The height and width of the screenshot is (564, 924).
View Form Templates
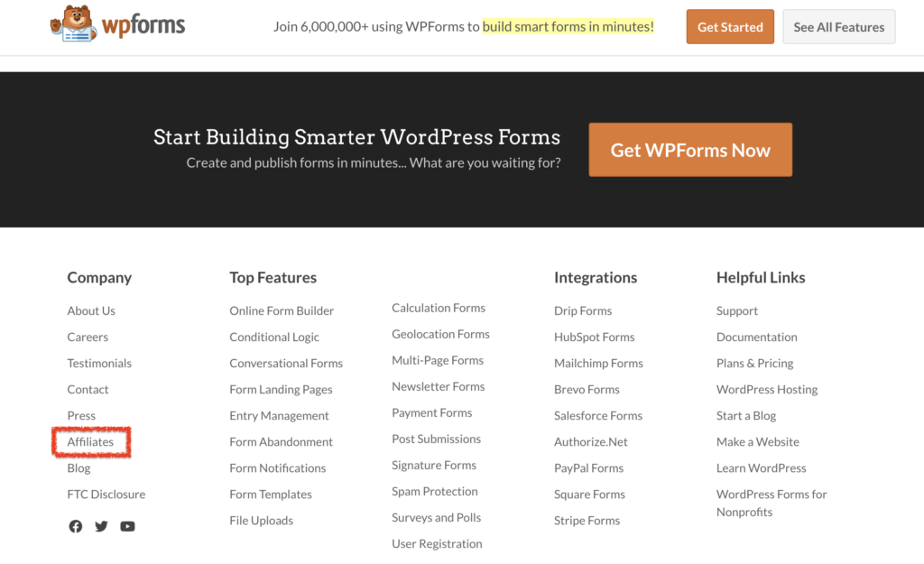click(x=270, y=494)
